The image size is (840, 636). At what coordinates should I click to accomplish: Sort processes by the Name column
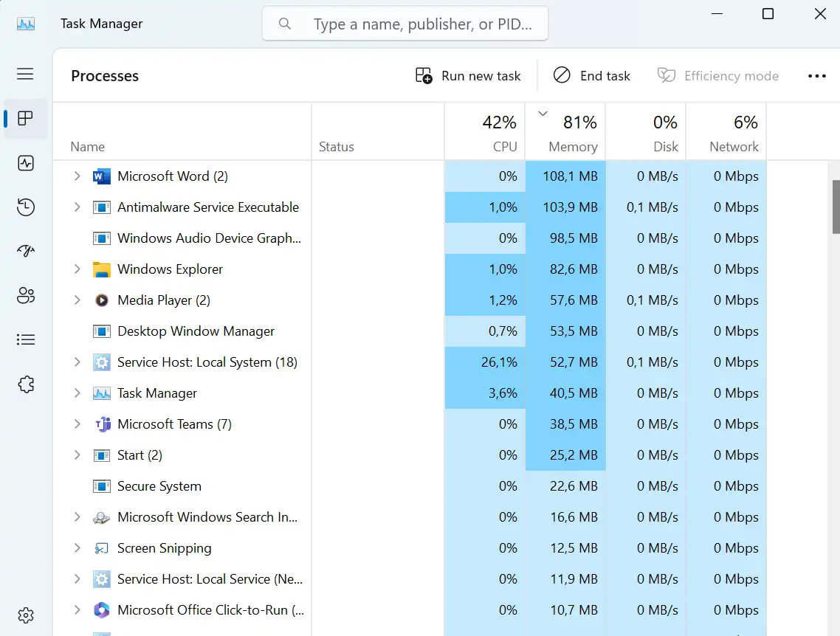[x=182, y=131]
